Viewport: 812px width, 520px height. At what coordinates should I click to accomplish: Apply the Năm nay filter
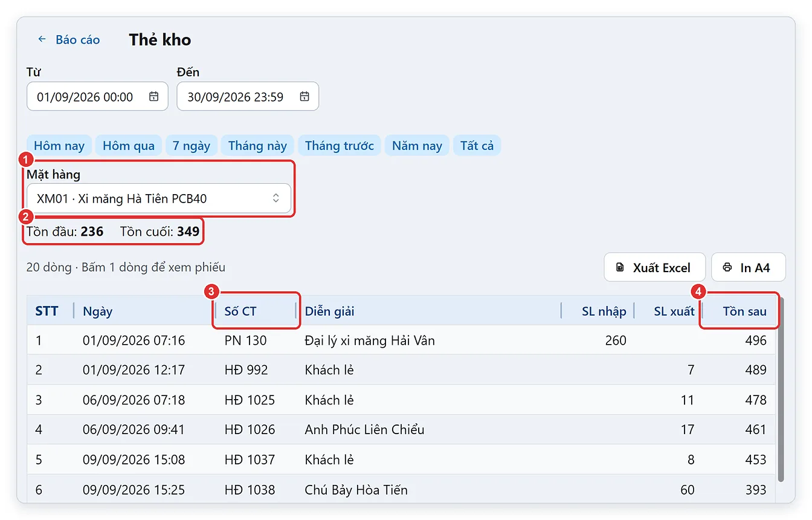point(417,146)
